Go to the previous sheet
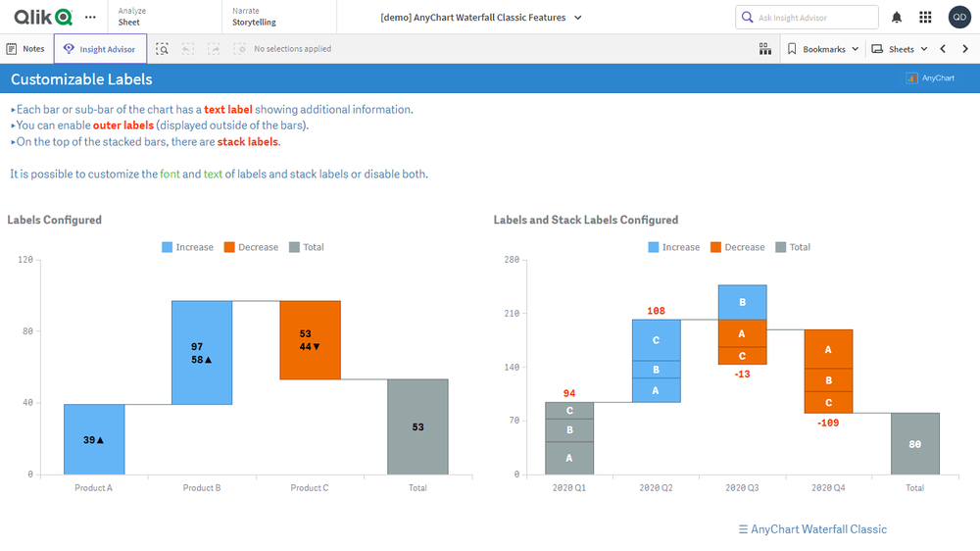 (x=943, y=49)
